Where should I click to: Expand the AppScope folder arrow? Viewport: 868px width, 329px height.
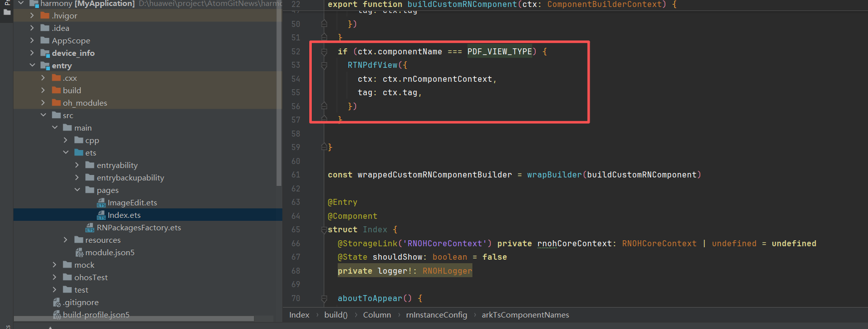pos(32,40)
